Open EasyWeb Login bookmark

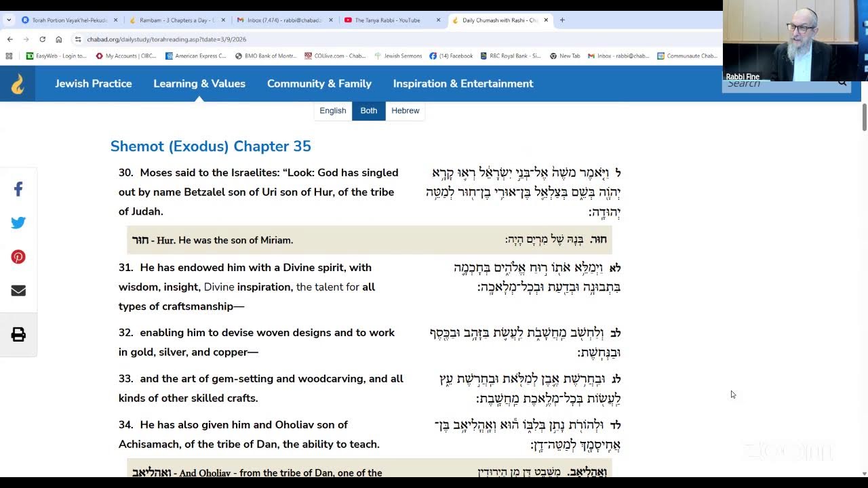pyautogui.click(x=56, y=56)
